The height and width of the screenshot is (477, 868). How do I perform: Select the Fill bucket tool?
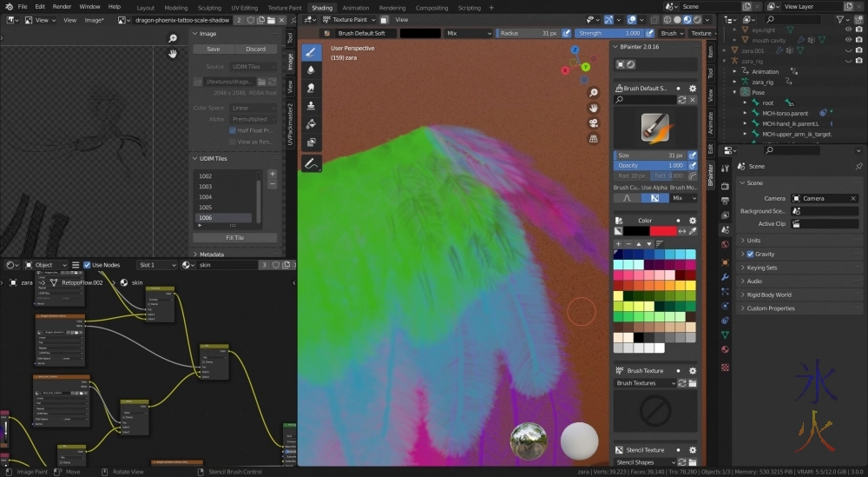pyautogui.click(x=311, y=124)
